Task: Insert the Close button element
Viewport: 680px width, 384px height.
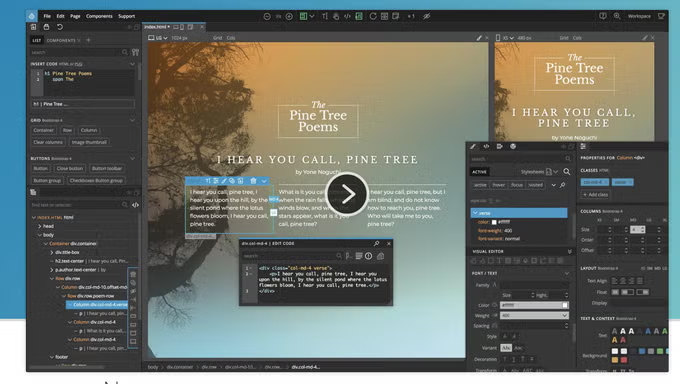Action: tap(69, 168)
